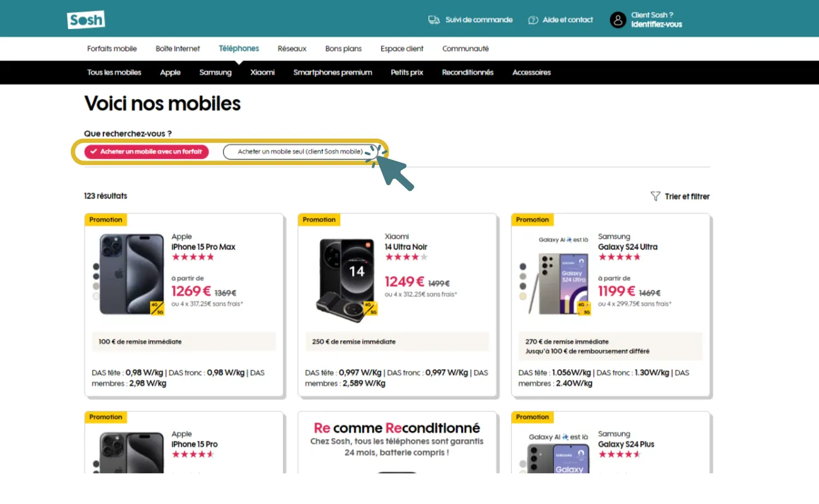Open Trier et filtrer options
The image size is (819, 504).
(680, 197)
